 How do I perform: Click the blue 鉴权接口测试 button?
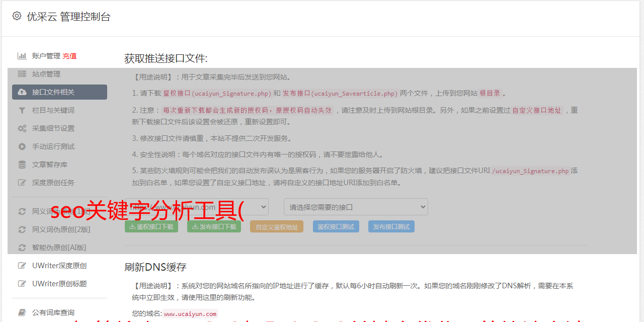click(x=336, y=226)
